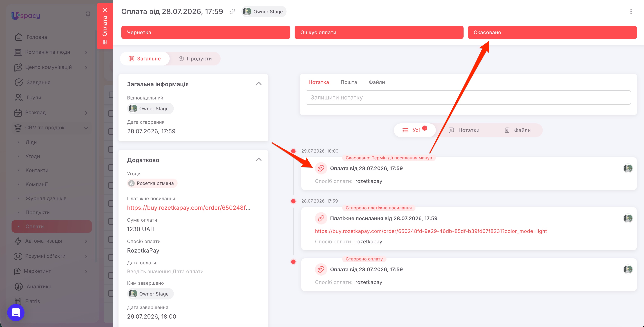Select the Файли tab above note field
Screen dimensions: 644x327
[x=377, y=82]
